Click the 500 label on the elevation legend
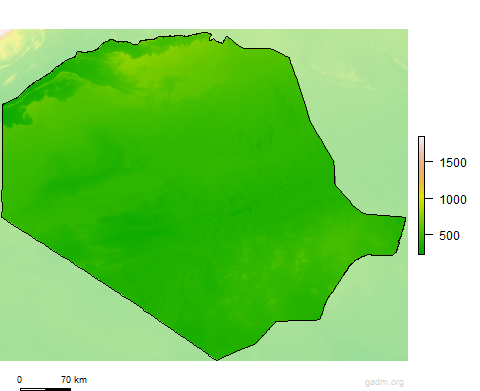 tap(449, 236)
